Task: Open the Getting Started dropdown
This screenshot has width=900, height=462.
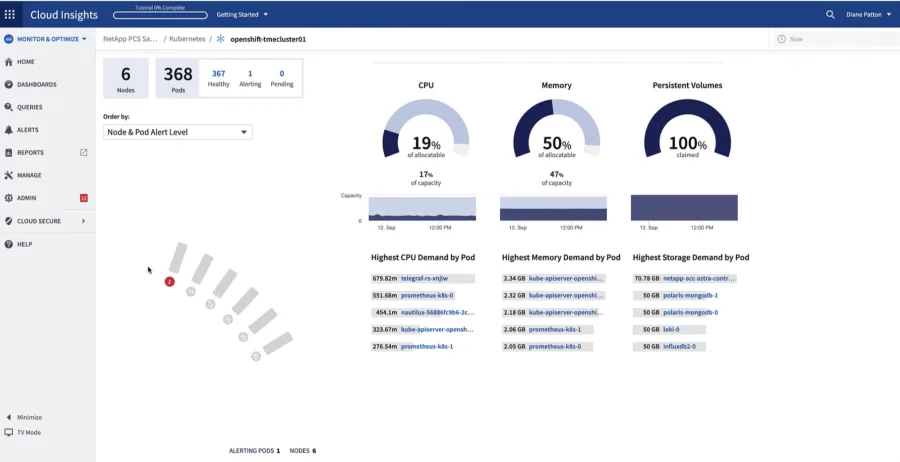Action: [242, 14]
